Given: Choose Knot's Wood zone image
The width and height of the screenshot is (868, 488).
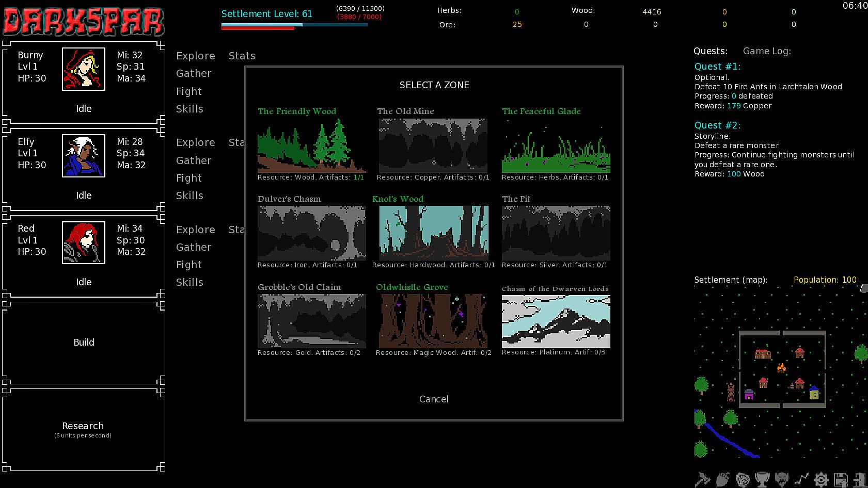Looking at the screenshot, I should pyautogui.click(x=433, y=233).
